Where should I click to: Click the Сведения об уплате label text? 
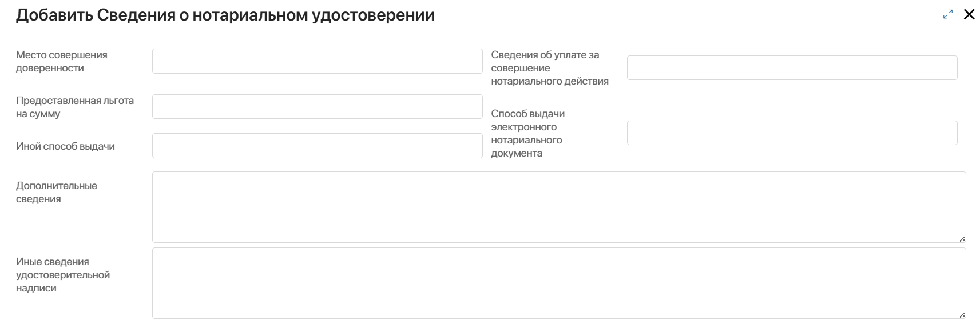click(x=550, y=68)
